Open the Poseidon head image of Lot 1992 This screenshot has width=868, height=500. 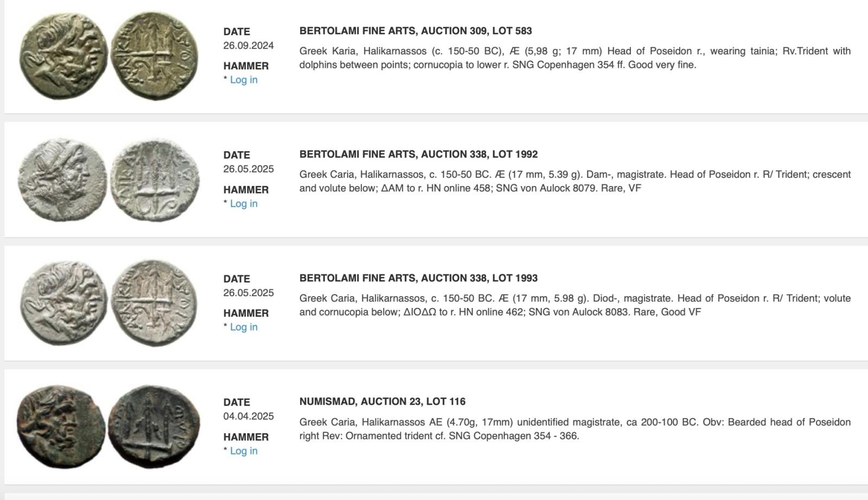click(62, 180)
